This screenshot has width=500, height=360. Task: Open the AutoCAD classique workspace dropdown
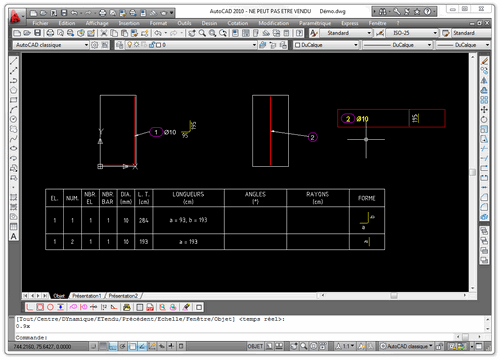51,45
